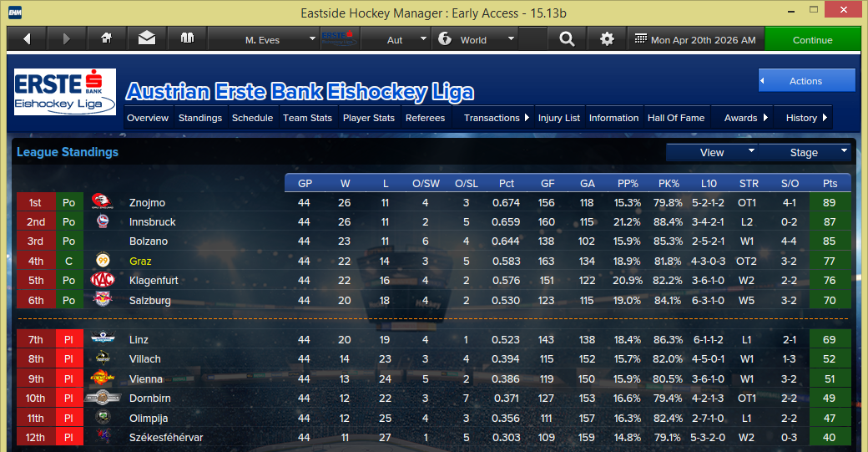The height and width of the screenshot is (452, 868).
Task: Open the search magnifier icon
Action: tap(567, 38)
